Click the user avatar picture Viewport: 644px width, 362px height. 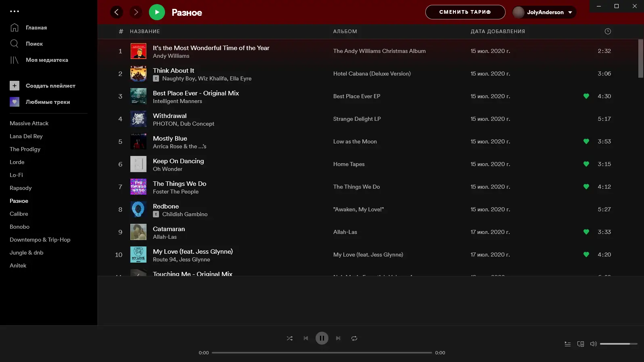[519, 12]
